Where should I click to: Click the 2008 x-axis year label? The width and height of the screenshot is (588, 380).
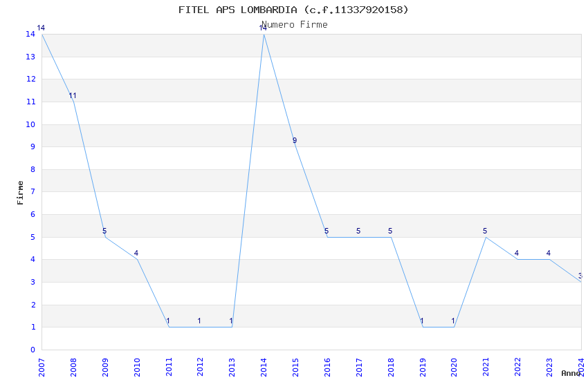(73, 368)
